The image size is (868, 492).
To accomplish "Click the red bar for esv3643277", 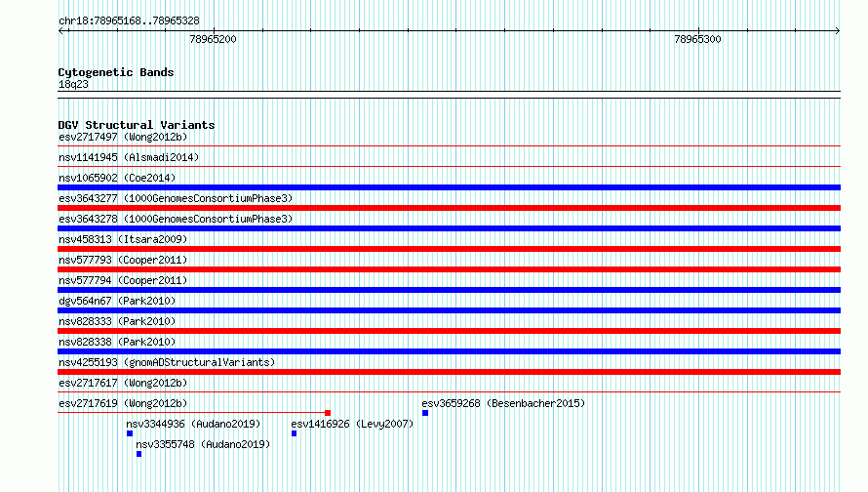I will pos(449,208).
